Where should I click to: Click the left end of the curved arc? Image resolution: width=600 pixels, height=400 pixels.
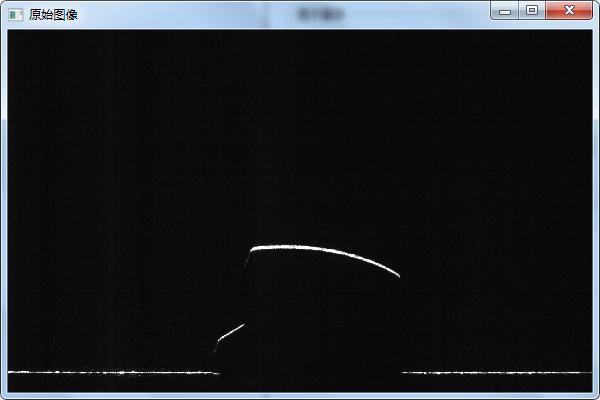(252, 249)
